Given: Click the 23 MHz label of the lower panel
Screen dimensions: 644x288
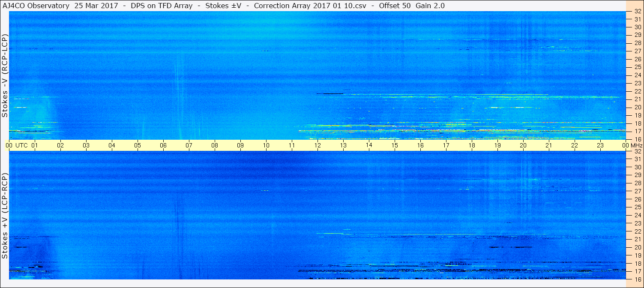Looking at the screenshot, I should pos(638,223).
